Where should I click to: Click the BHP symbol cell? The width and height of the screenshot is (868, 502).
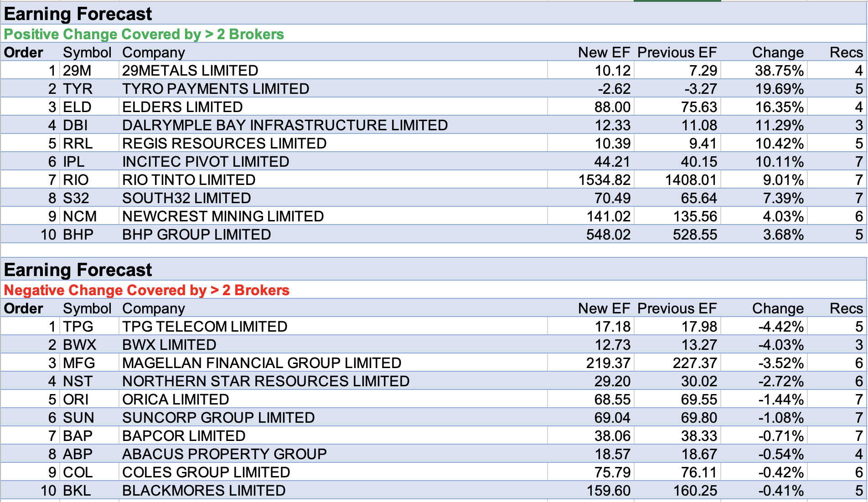coord(78,235)
